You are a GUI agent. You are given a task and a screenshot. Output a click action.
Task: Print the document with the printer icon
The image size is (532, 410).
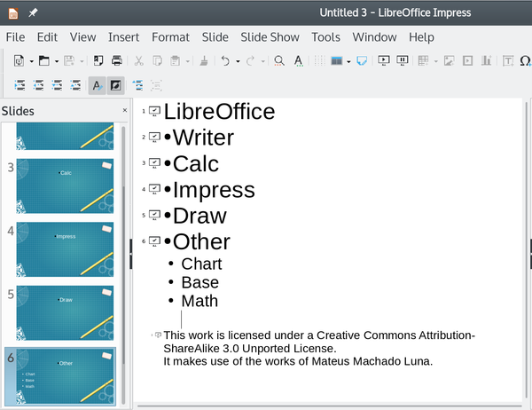[x=117, y=61]
